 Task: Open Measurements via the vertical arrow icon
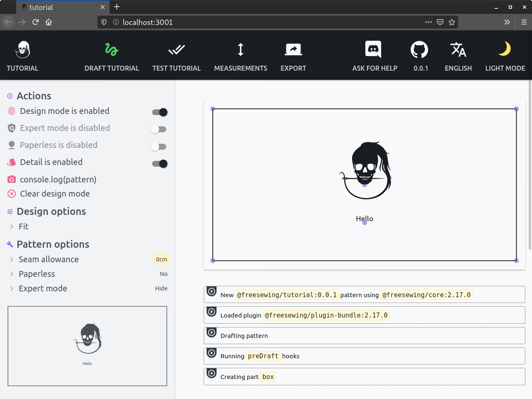point(240,50)
